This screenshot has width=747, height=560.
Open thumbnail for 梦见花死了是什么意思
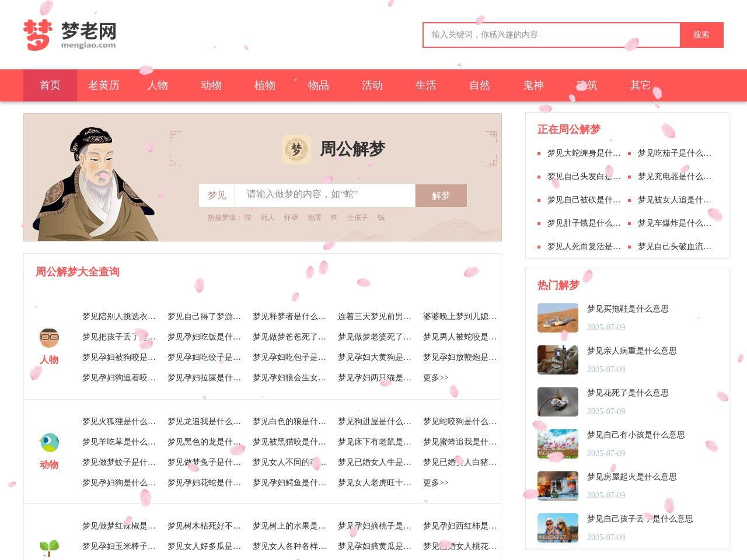[x=558, y=402]
